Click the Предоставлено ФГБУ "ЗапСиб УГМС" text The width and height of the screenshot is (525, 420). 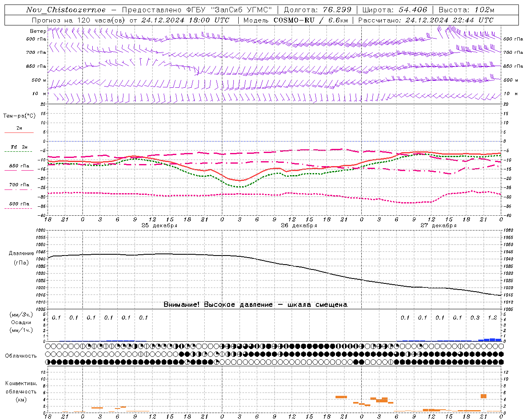tap(197, 10)
